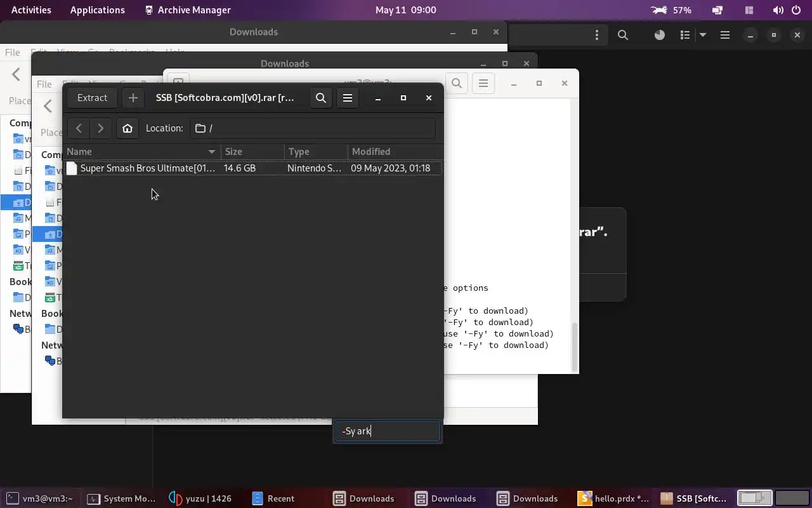Switch to SSB [Softc... in taskbar
The width and height of the screenshot is (812, 508).
(x=694, y=498)
